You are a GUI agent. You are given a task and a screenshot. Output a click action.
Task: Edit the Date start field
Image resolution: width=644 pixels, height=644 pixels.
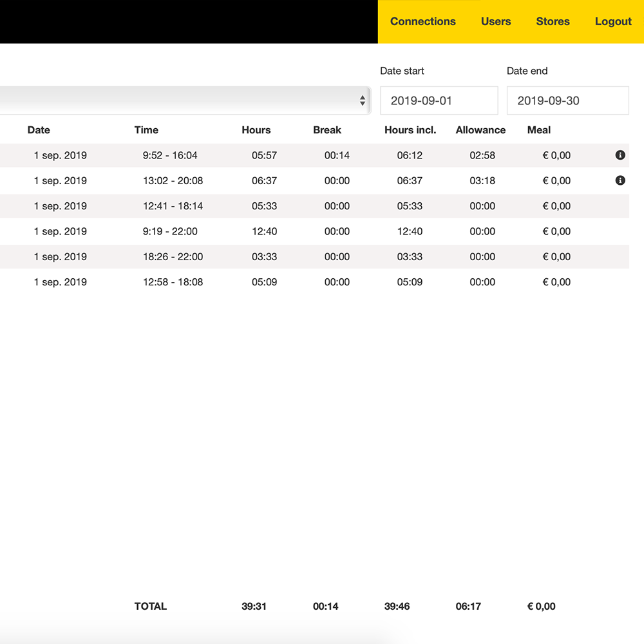click(439, 100)
